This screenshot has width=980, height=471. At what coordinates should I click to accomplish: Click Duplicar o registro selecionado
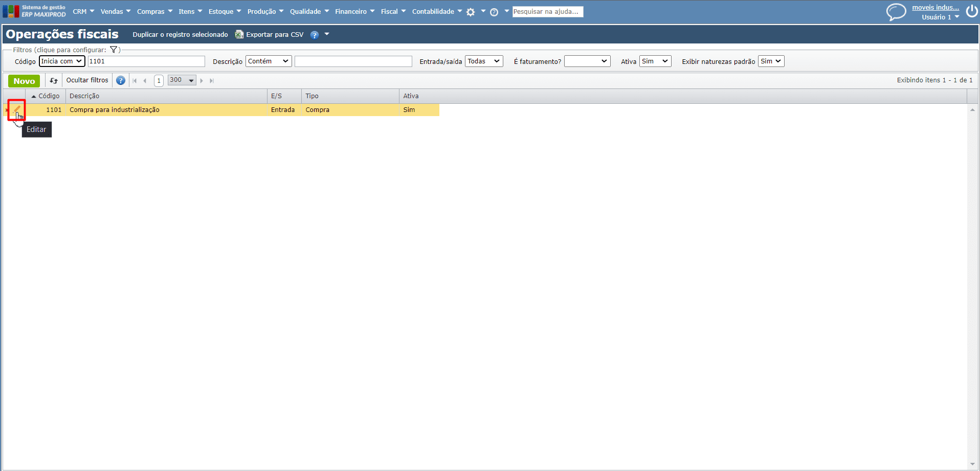coord(180,35)
